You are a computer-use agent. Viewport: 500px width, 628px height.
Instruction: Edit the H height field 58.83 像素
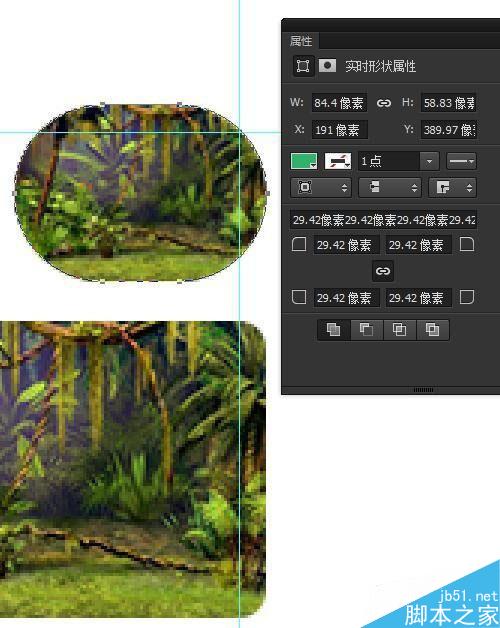pos(448,103)
